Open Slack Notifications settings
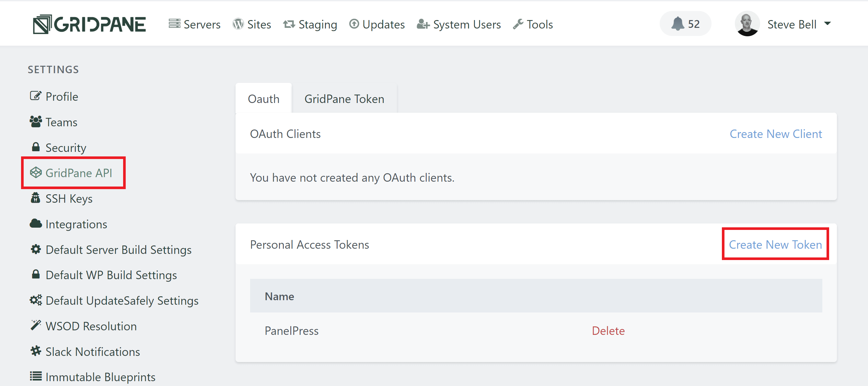The height and width of the screenshot is (386, 868). click(x=93, y=352)
